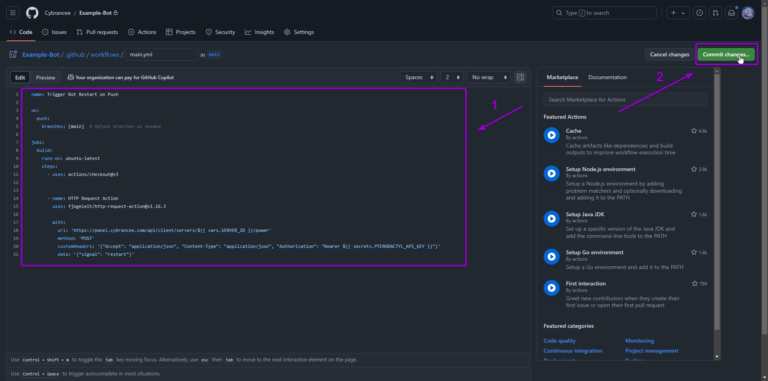768x381 pixels.
Task: Switch to the Preview view
Action: [46, 77]
